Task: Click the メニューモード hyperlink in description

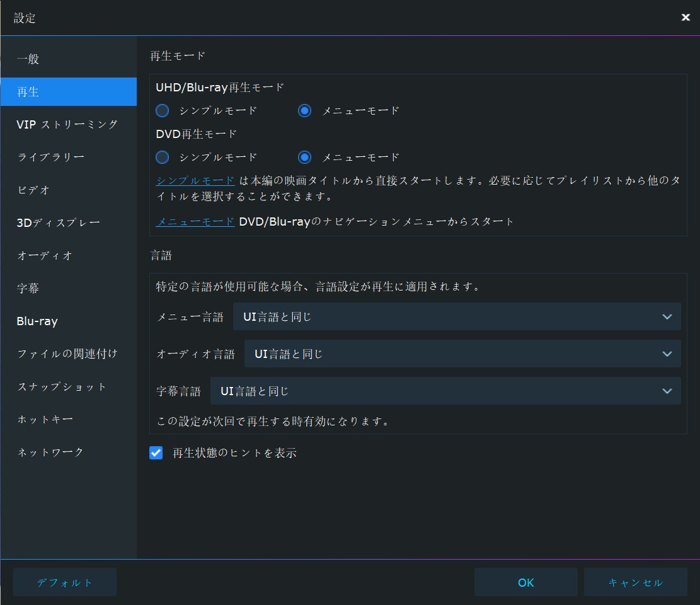Action: (195, 222)
